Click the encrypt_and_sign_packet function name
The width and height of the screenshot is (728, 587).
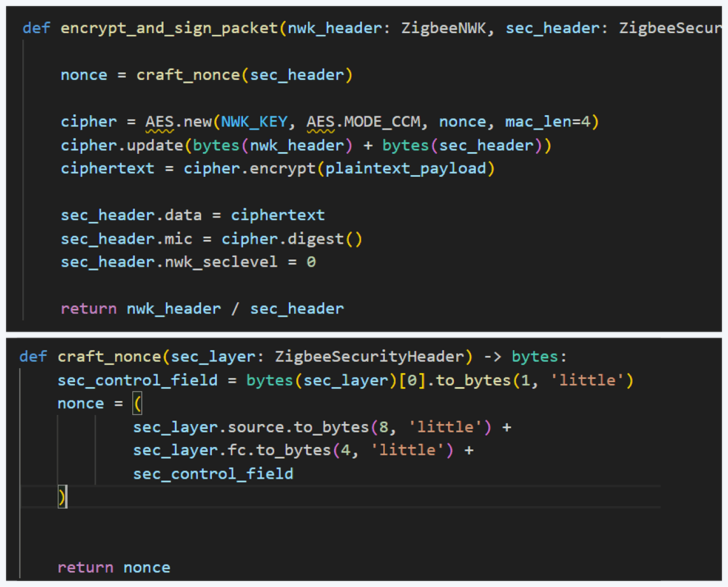point(169,28)
